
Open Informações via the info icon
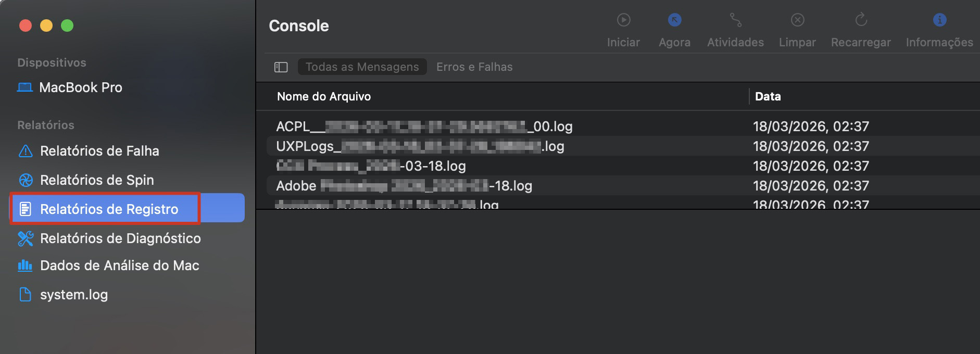(x=939, y=20)
